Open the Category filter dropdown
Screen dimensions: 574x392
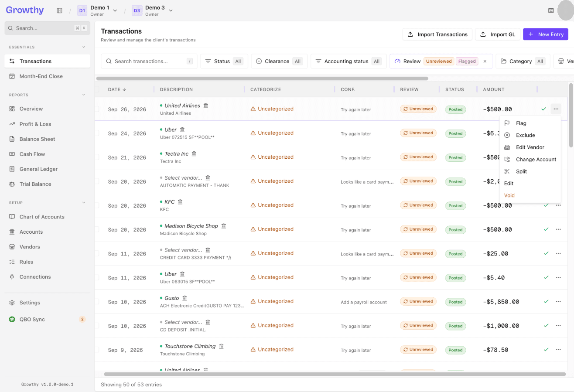click(523, 61)
